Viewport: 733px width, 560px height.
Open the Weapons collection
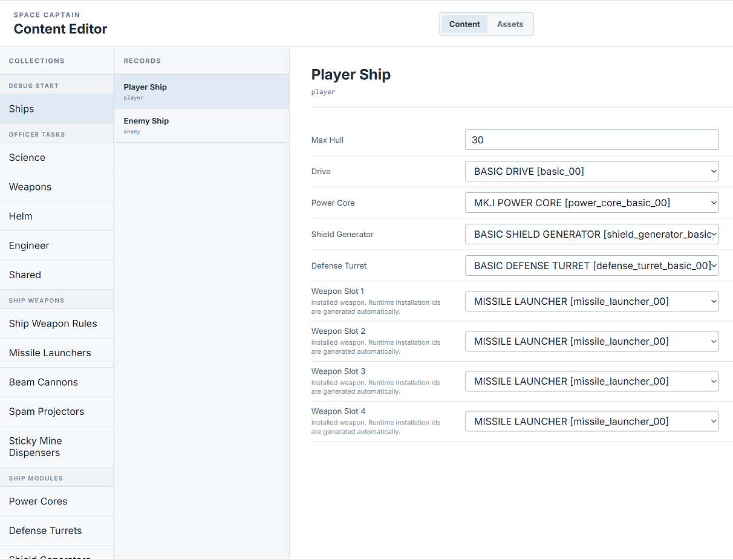(57, 187)
